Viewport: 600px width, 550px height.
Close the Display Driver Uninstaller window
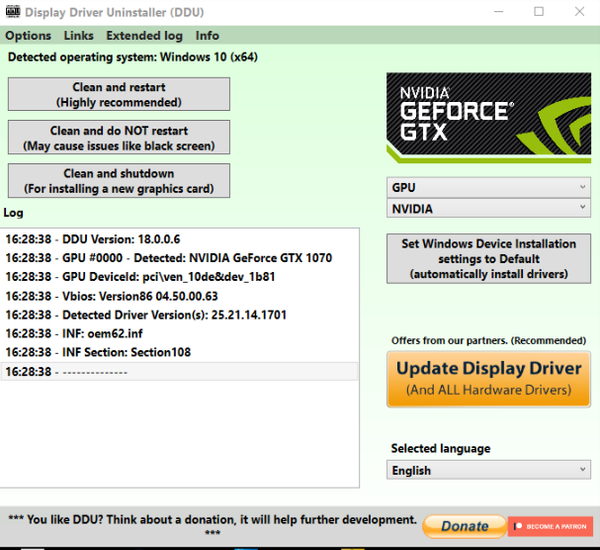580,12
